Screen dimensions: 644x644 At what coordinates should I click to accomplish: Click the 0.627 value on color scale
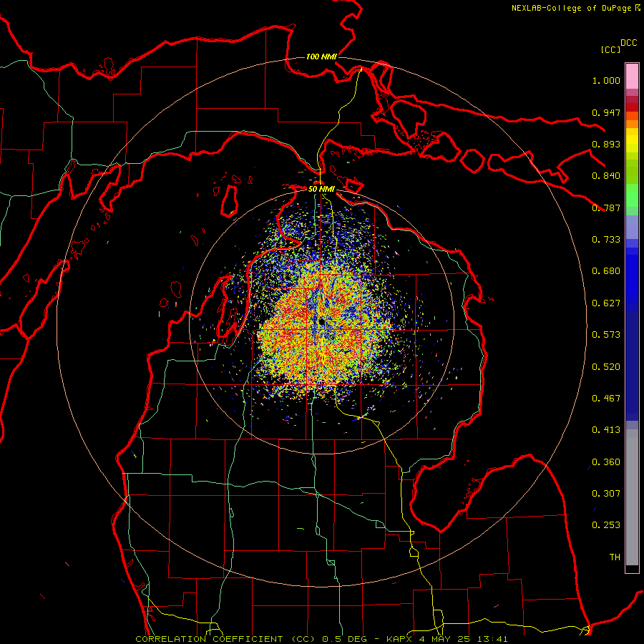(x=606, y=303)
